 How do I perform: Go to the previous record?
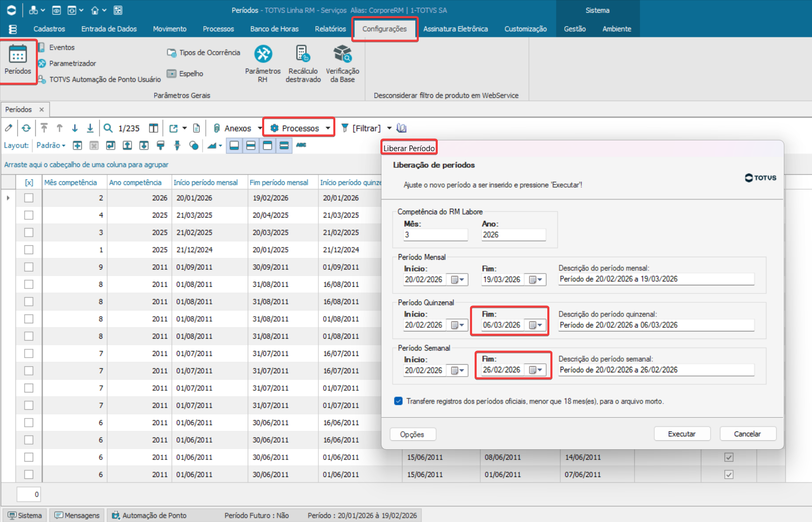(59, 128)
